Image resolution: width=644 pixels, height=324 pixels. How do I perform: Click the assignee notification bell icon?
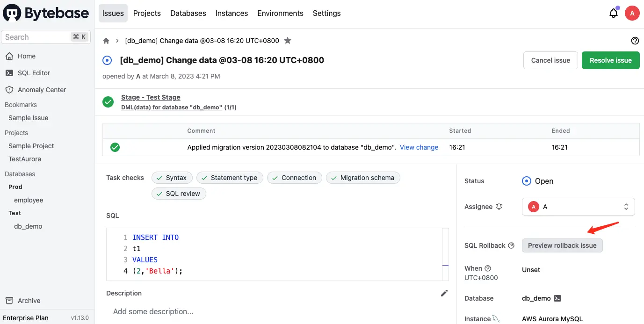[x=499, y=207]
